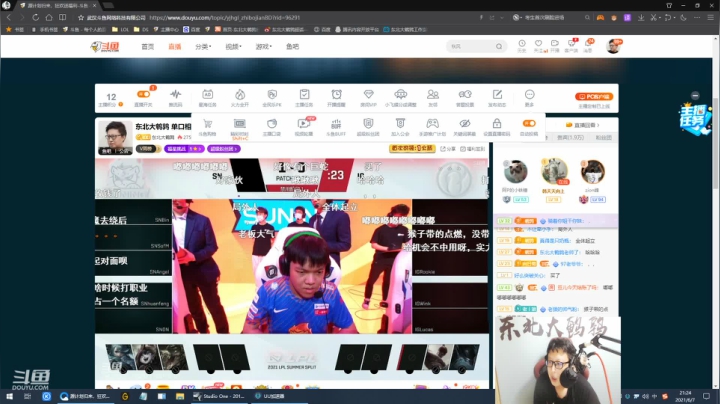Click the gamepad mobile-game promotion icon

[432, 123]
